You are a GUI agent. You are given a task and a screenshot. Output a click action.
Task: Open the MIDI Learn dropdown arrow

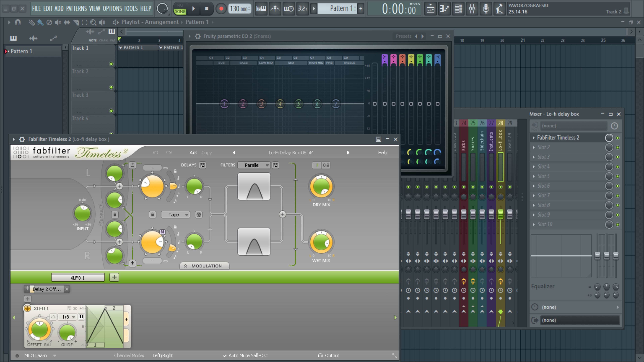[x=55, y=356]
